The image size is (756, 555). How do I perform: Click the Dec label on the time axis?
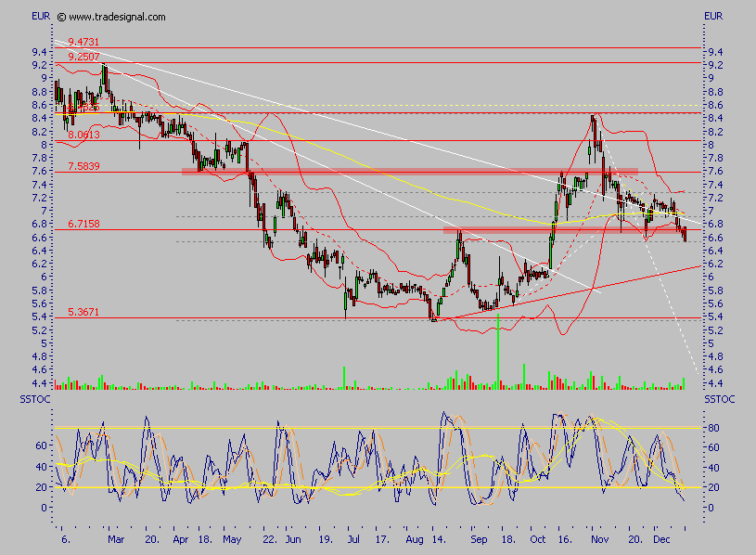click(x=661, y=539)
